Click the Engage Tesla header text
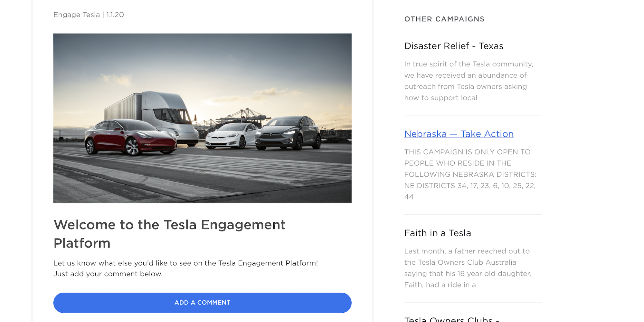The image size is (644, 322). (76, 15)
